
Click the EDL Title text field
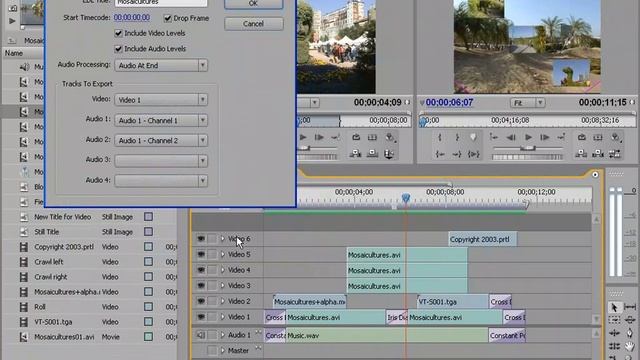pos(161,3)
